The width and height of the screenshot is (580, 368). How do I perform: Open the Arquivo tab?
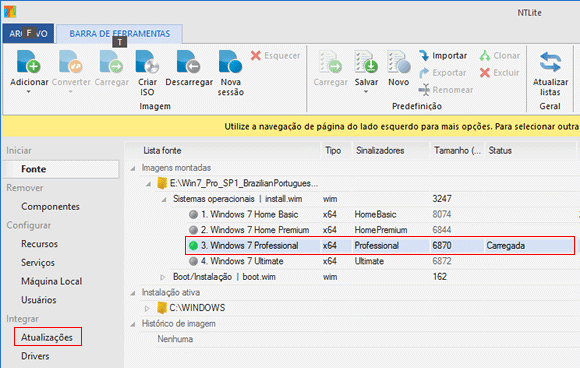coord(28,34)
